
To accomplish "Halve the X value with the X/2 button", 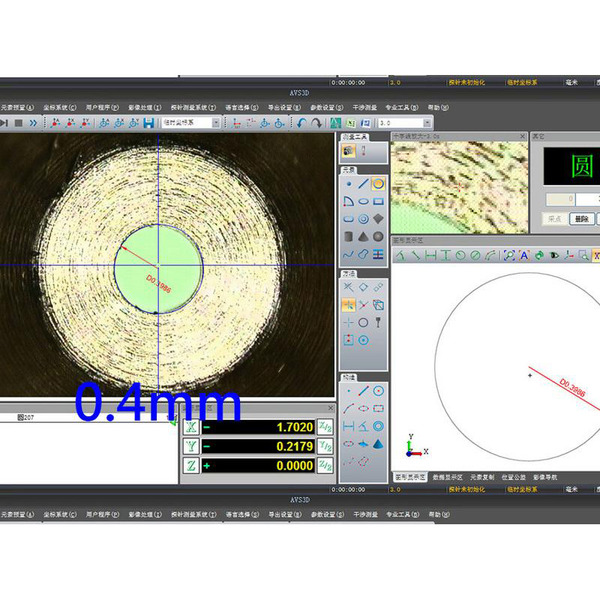I will (x=325, y=427).
